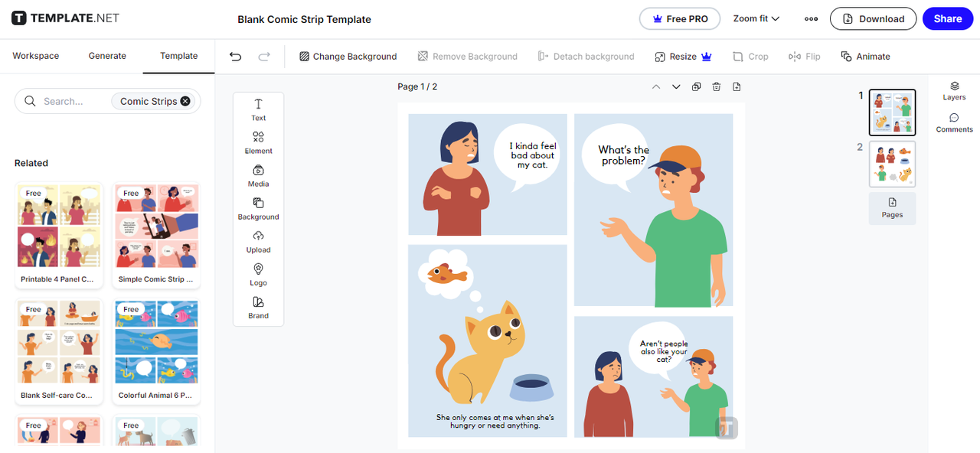Open the Comments panel
The height and width of the screenshot is (453, 980).
954,123
